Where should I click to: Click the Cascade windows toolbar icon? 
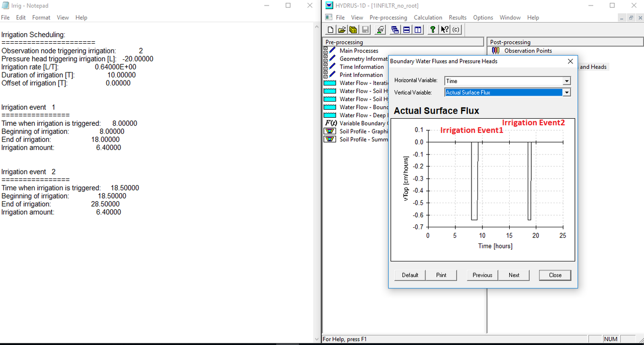[395, 30]
